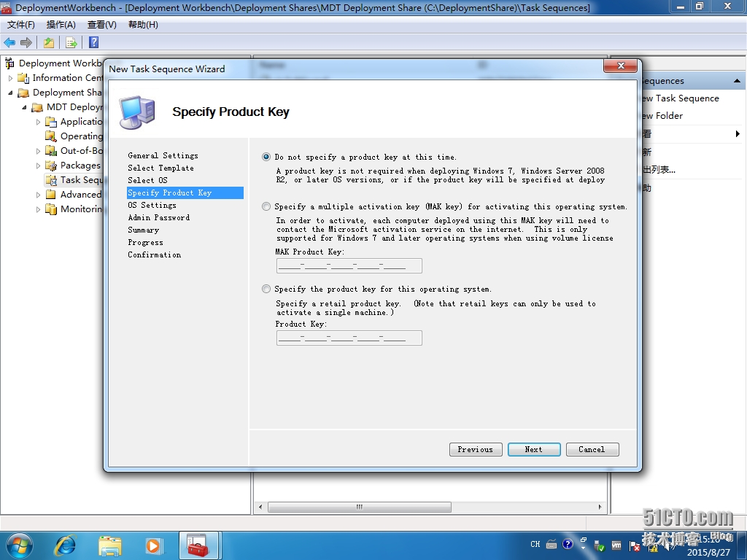The width and height of the screenshot is (747, 560).
Task: Select Advanced Configuration folder icon
Action: [51, 194]
